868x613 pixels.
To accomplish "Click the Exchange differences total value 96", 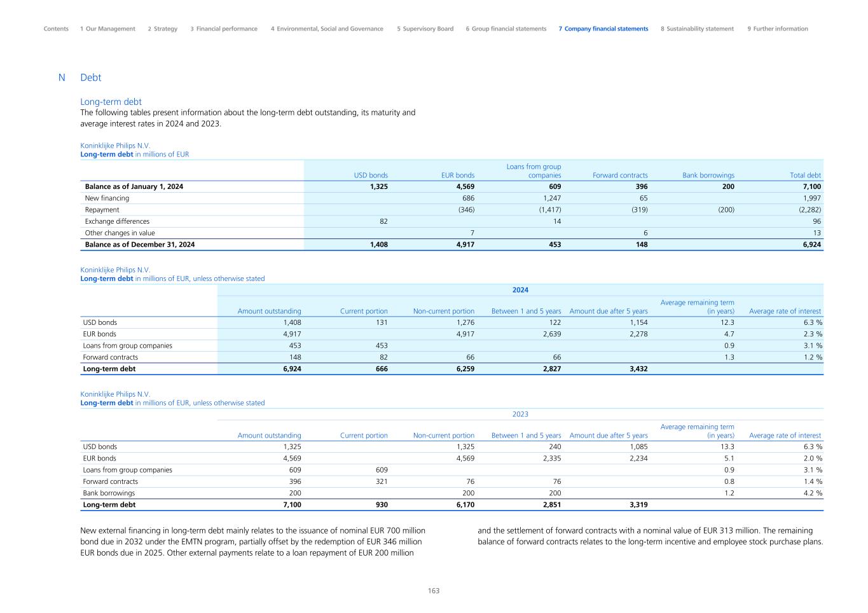I will (x=816, y=221).
